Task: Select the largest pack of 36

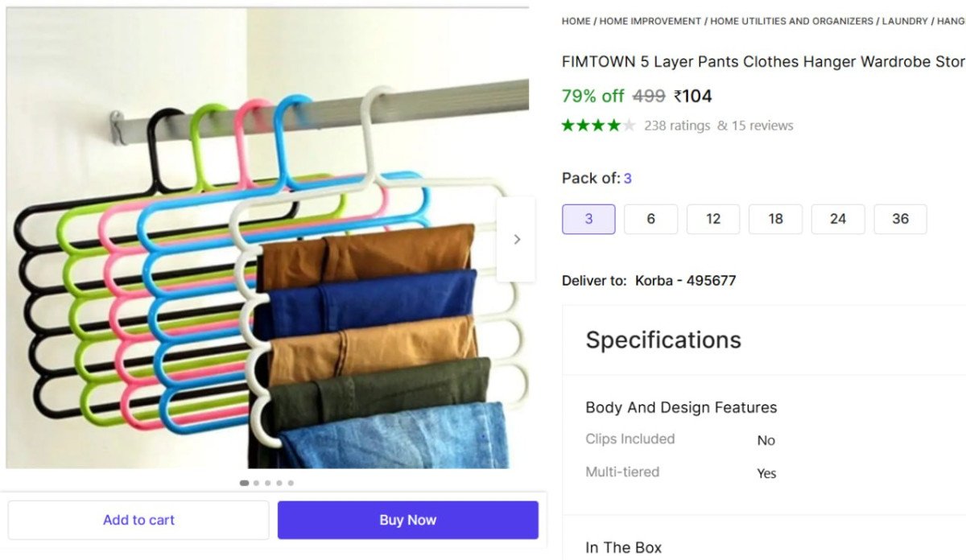Action: (x=900, y=218)
